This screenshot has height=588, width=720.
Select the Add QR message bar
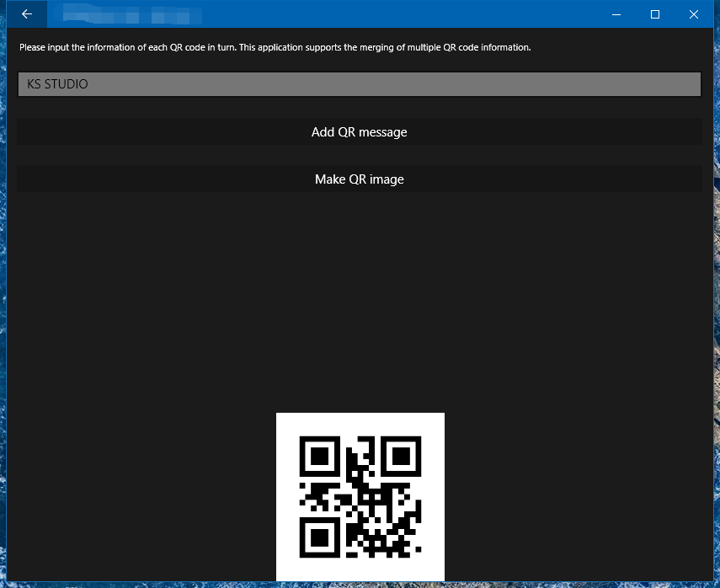360,131
